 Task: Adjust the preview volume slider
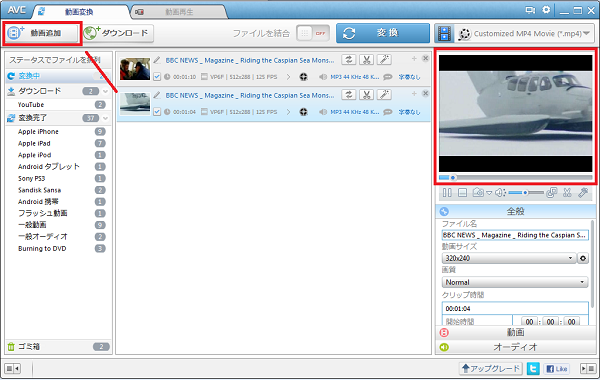click(x=526, y=192)
